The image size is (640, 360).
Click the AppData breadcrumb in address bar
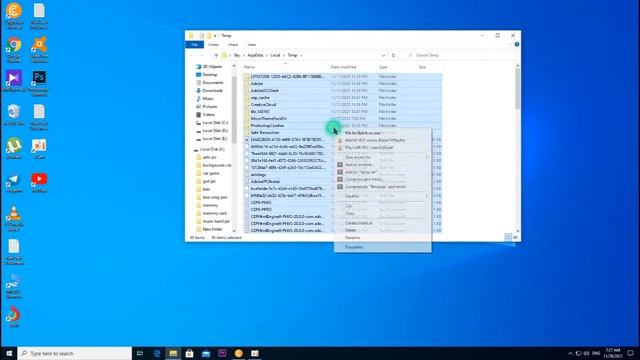[x=255, y=55]
